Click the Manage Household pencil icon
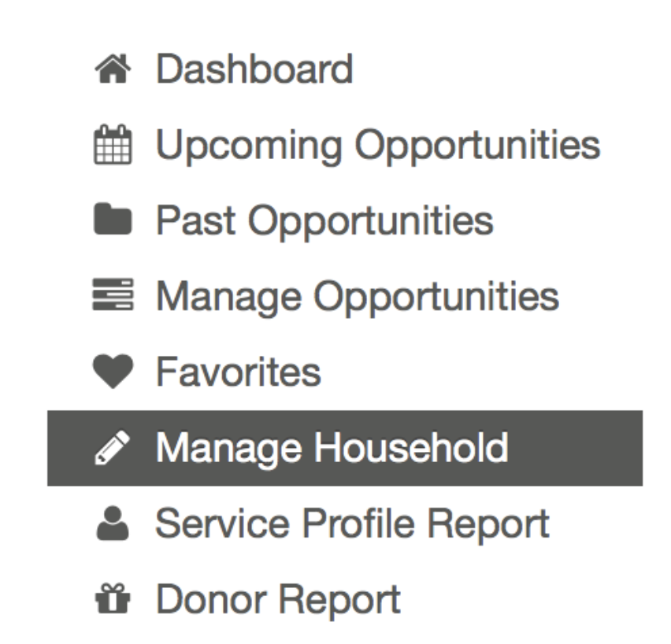Viewport: 671px width, 644px height. pyautogui.click(x=113, y=448)
